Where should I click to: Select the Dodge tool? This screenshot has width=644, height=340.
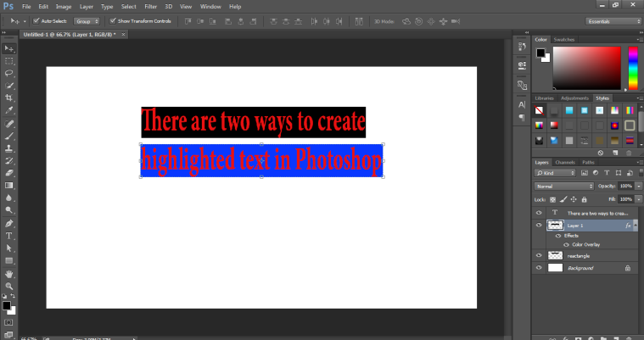point(9,210)
